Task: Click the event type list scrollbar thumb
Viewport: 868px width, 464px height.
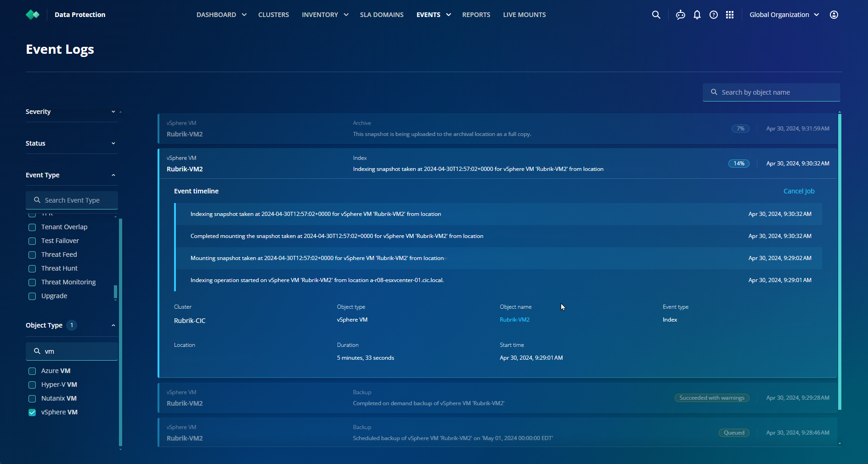Action: tap(115, 292)
